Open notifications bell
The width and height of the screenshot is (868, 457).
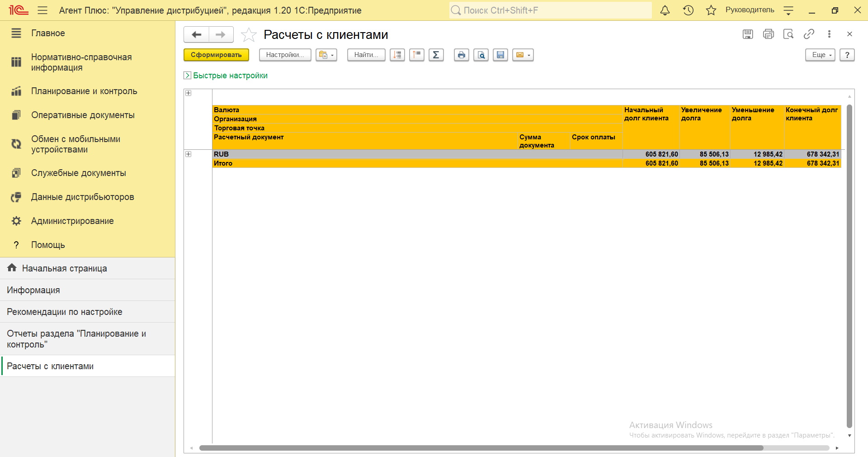tap(665, 10)
